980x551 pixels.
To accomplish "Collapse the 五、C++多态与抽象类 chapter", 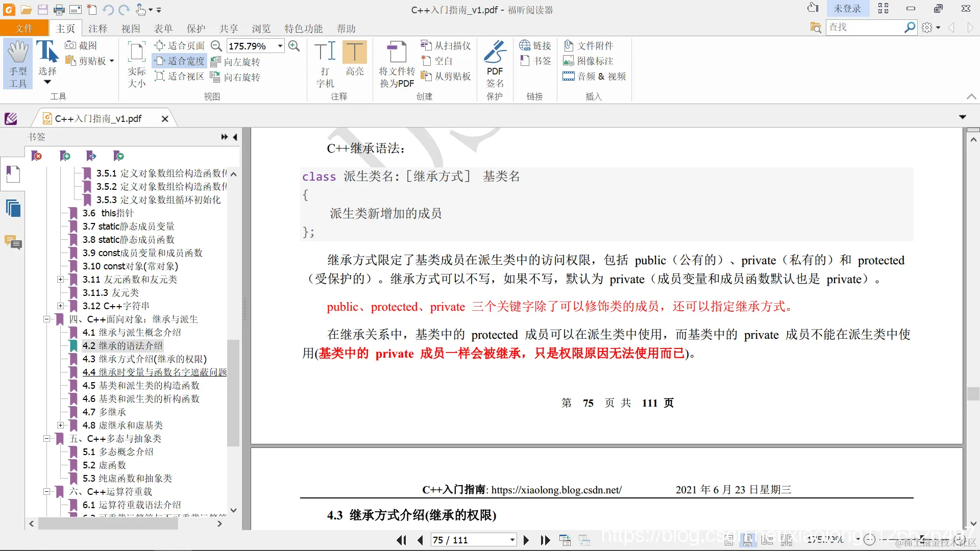I will 46,438.
